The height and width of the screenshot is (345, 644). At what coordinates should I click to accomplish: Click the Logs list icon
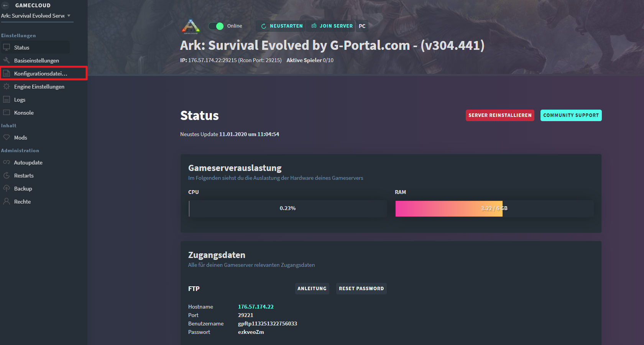coord(7,100)
